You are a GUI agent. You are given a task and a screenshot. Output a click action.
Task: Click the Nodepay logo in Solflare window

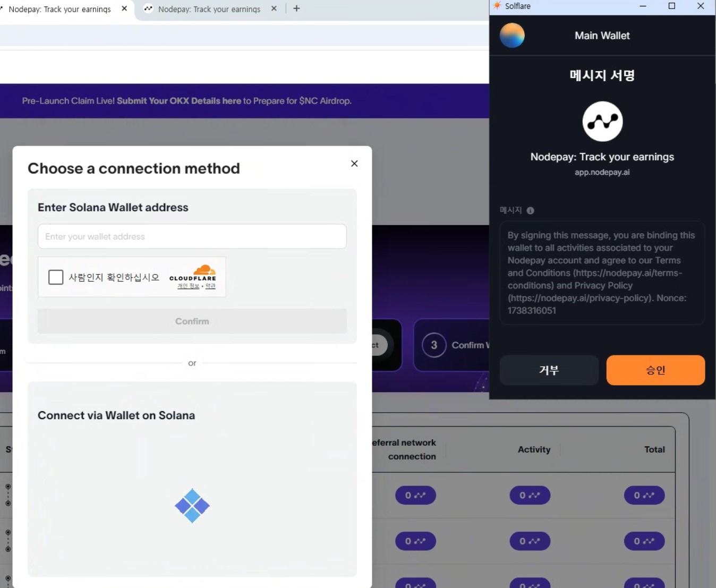pos(602,122)
